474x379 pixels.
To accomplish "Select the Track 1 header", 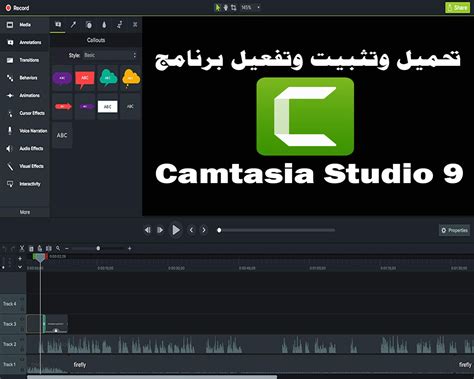I will [13, 364].
